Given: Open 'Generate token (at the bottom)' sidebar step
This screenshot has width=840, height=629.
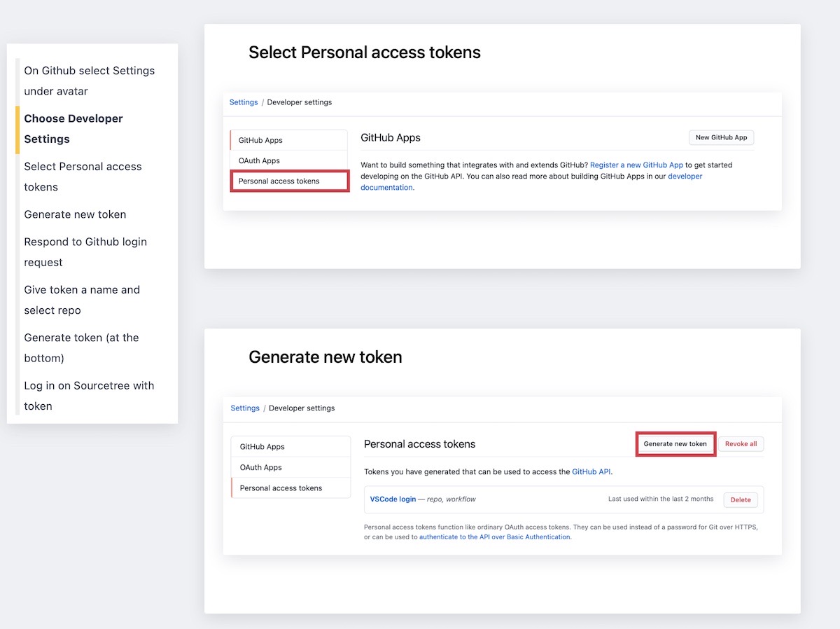Looking at the screenshot, I should click(81, 347).
